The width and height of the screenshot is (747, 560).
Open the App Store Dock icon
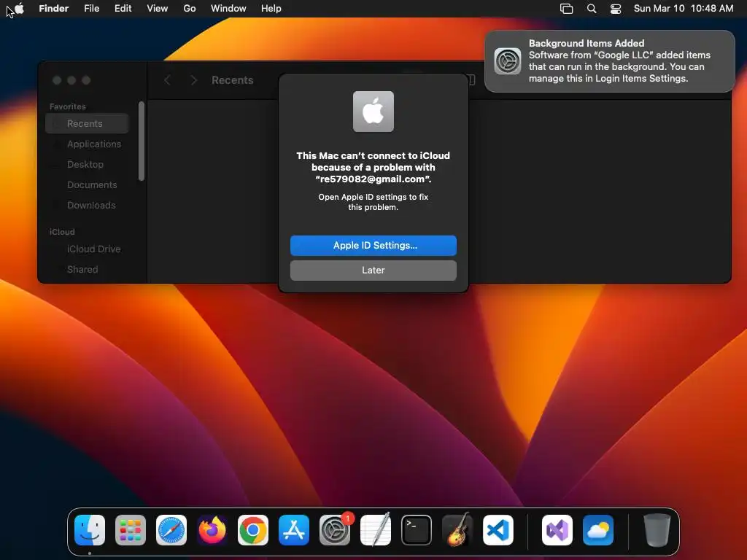pos(294,530)
